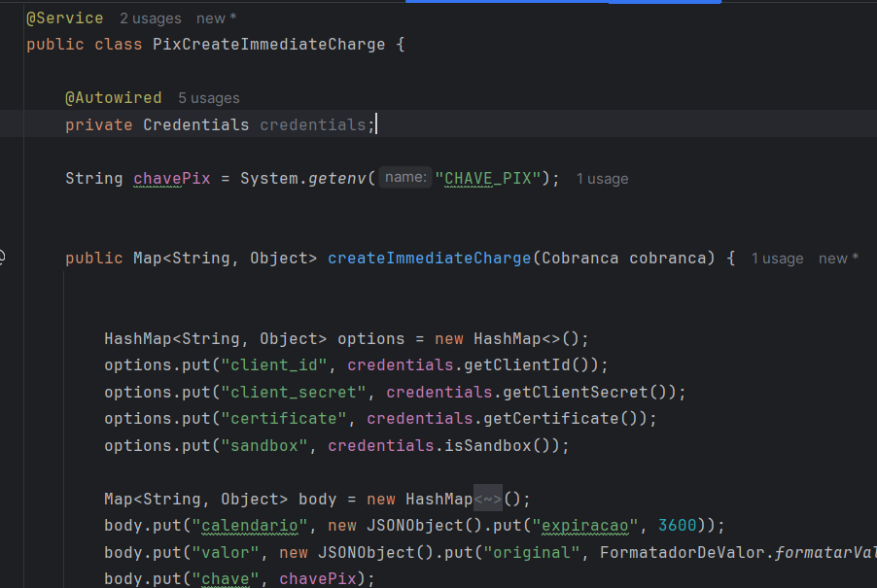877x588 pixels.
Task: Click '1 usage' hint after the CHAVE_PIX line
Action: pos(602,179)
